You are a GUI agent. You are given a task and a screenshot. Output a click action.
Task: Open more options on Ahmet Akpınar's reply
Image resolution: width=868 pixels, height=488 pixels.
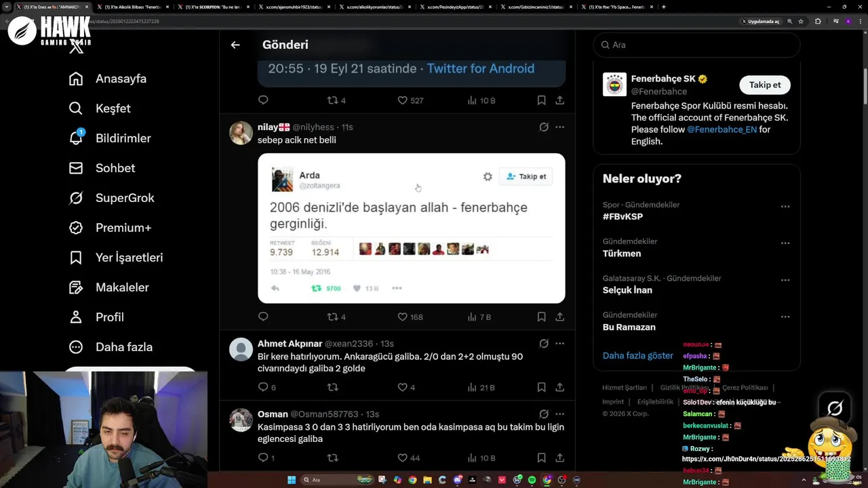click(559, 344)
